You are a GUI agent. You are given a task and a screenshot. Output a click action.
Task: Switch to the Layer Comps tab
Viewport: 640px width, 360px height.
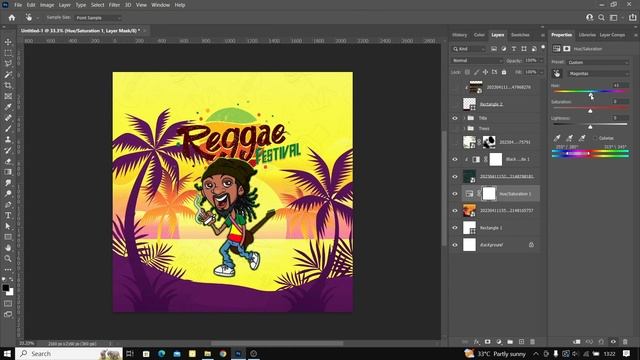point(612,35)
